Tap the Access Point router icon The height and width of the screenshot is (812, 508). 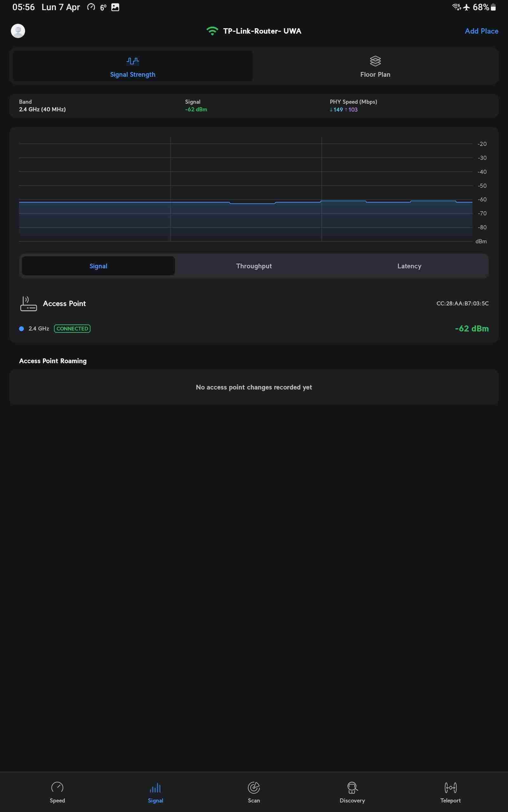(29, 304)
